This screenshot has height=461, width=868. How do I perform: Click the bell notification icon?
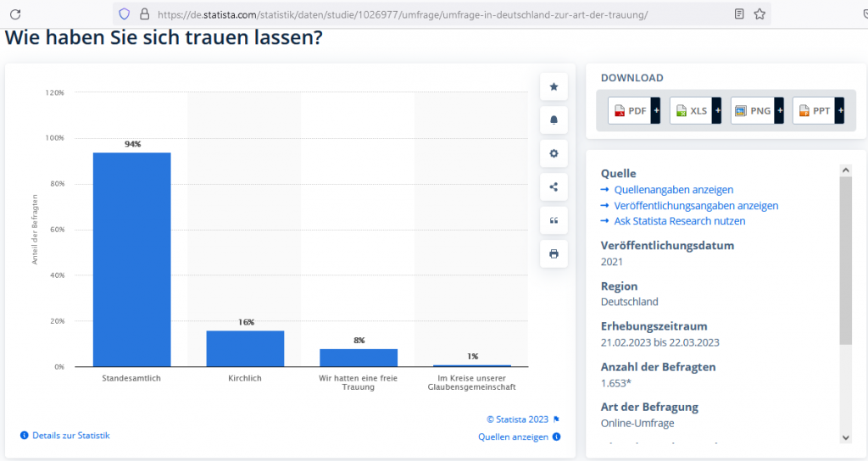pos(554,120)
